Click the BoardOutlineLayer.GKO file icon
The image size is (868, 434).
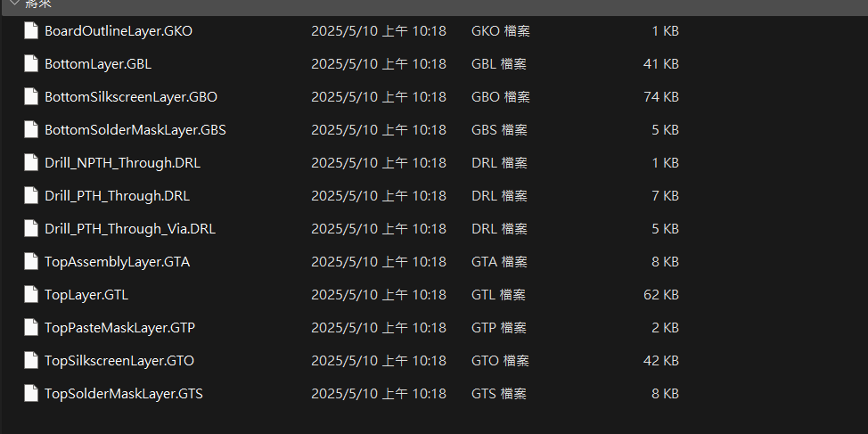(x=31, y=31)
